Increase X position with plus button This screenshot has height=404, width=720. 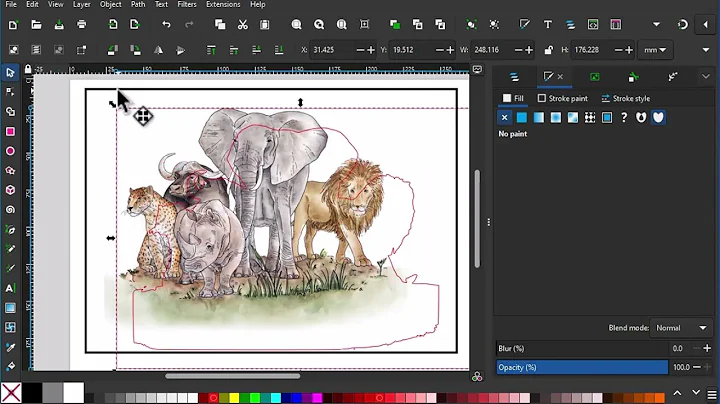pyautogui.click(x=371, y=50)
